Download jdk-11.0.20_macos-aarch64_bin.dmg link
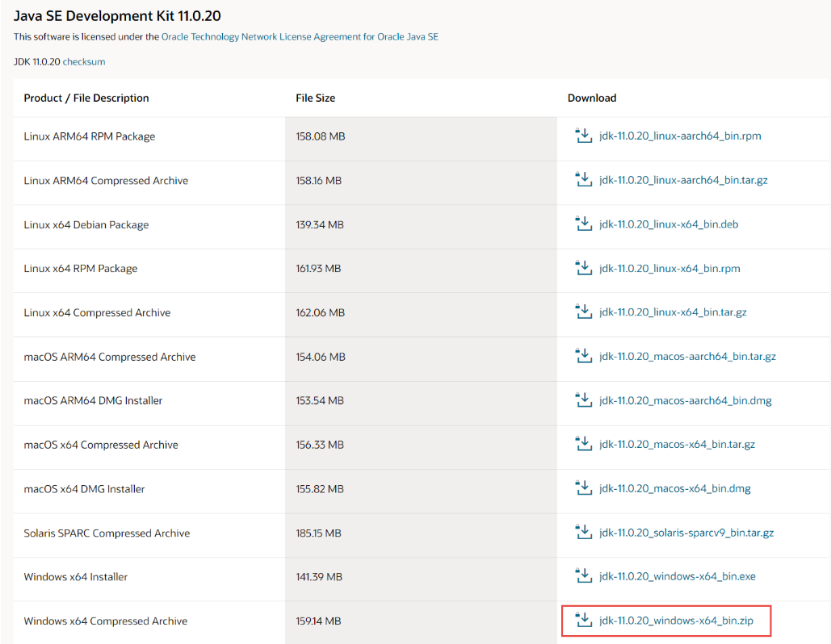This screenshot has width=831, height=644. [x=686, y=400]
